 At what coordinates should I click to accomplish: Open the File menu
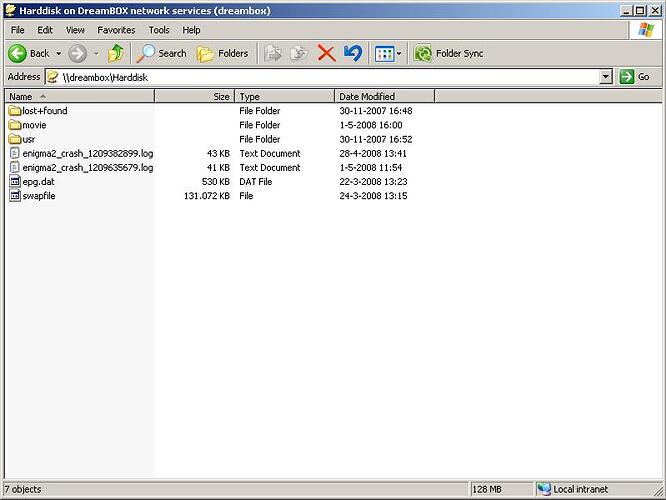click(x=17, y=30)
